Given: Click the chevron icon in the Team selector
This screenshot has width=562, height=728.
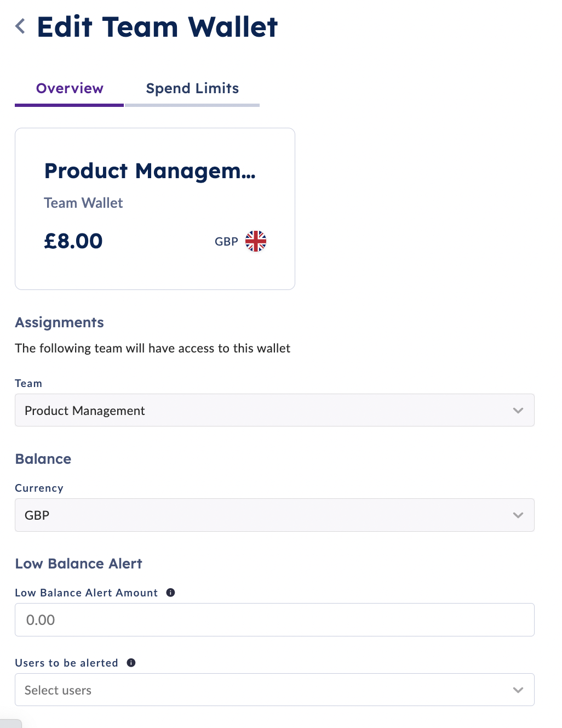Looking at the screenshot, I should coord(518,410).
